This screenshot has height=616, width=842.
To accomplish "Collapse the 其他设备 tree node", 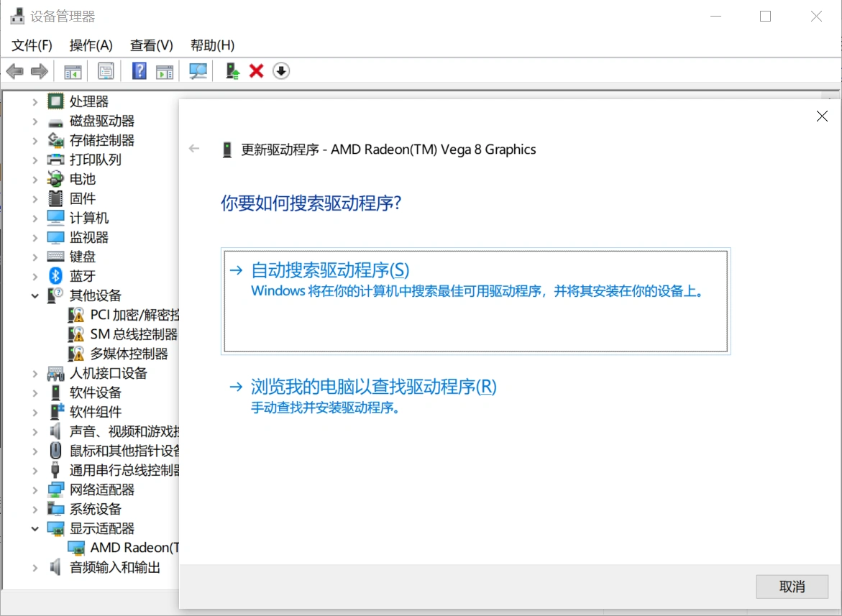I will point(35,295).
